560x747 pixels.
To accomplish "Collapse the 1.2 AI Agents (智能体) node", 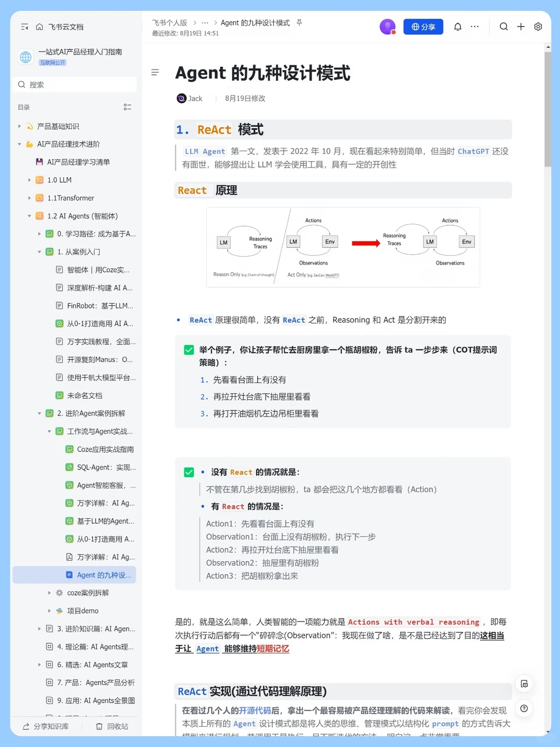I will tap(30, 216).
